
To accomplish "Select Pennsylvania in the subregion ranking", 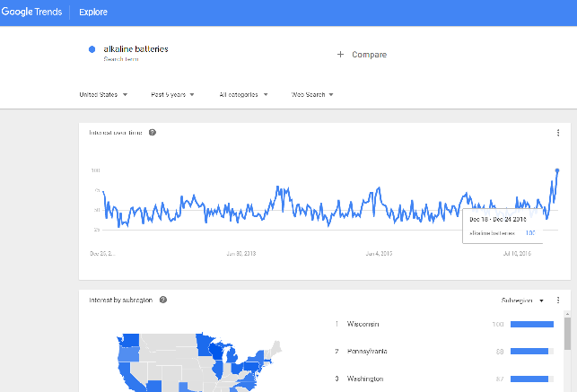I will click(368, 352).
